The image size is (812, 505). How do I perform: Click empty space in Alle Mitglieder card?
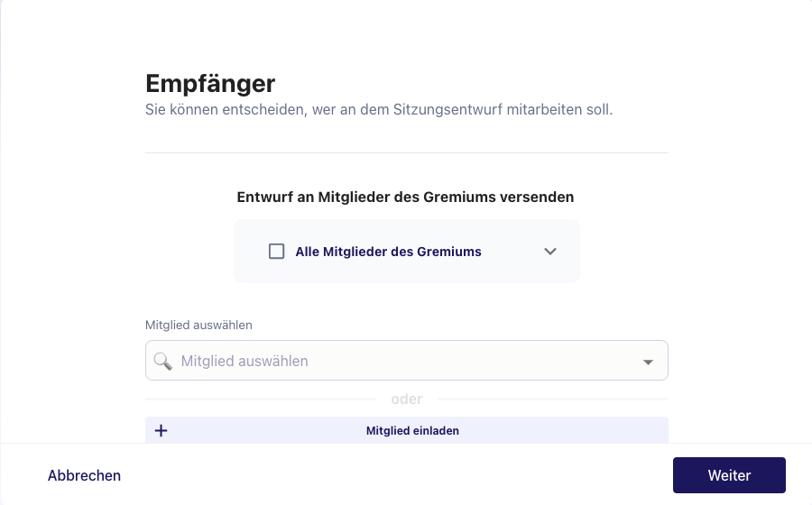[x=512, y=269]
